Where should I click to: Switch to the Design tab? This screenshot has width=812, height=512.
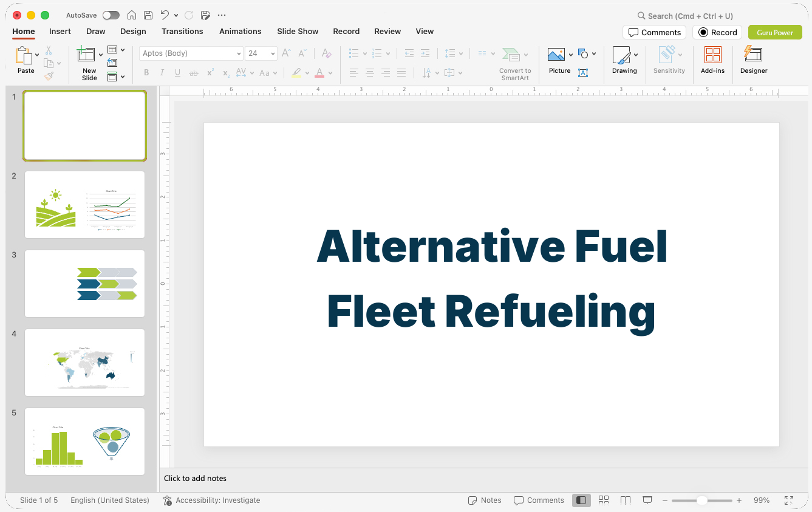[x=133, y=31]
